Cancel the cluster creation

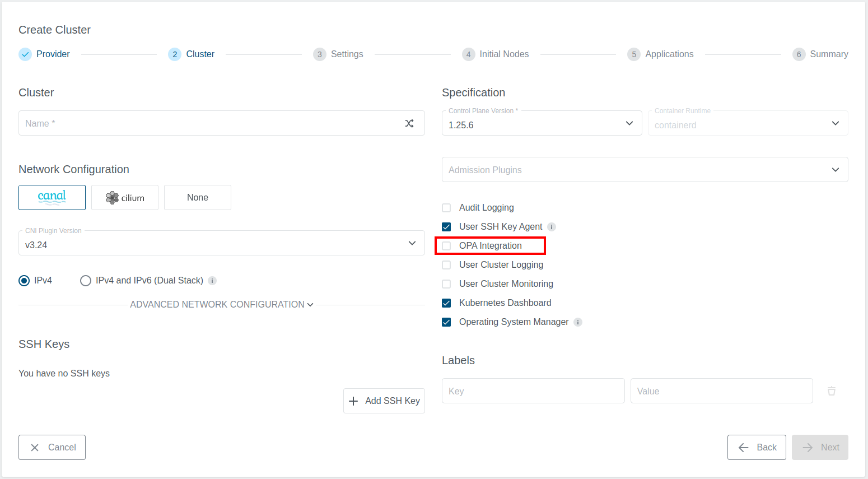pos(52,447)
